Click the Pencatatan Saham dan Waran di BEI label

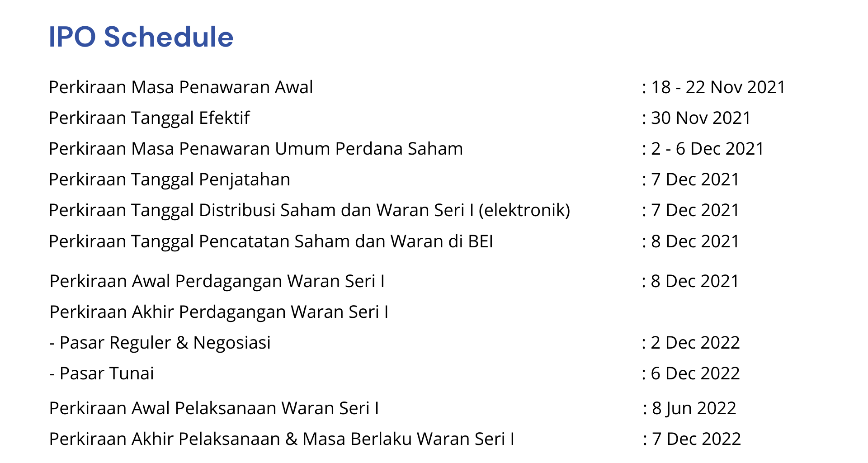[271, 241]
